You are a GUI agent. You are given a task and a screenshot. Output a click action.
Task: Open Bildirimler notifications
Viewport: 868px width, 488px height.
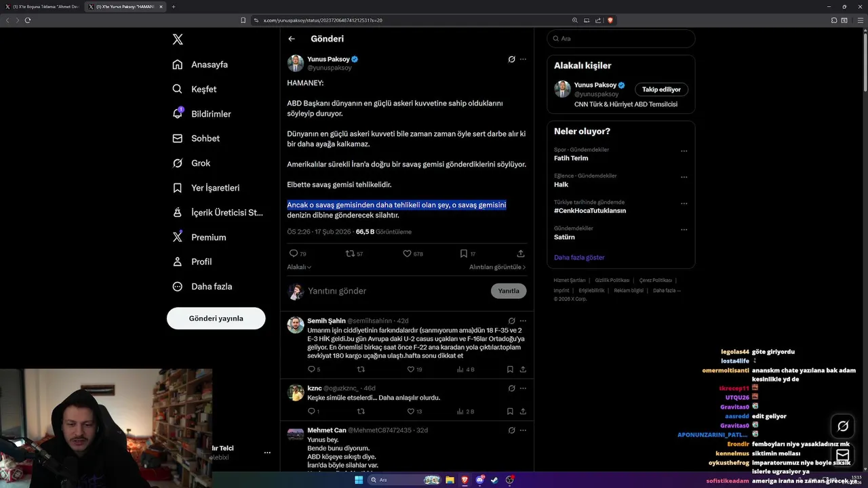[202, 114]
